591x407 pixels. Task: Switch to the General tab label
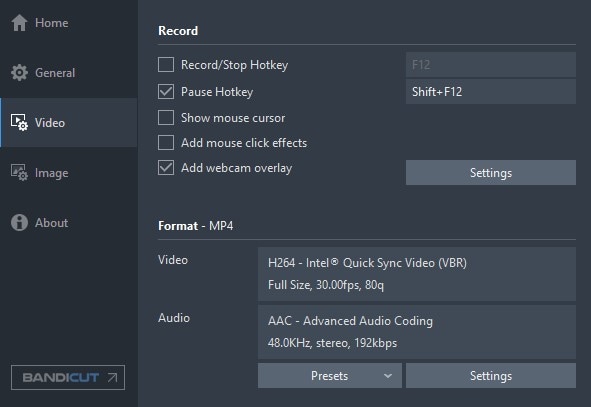55,73
